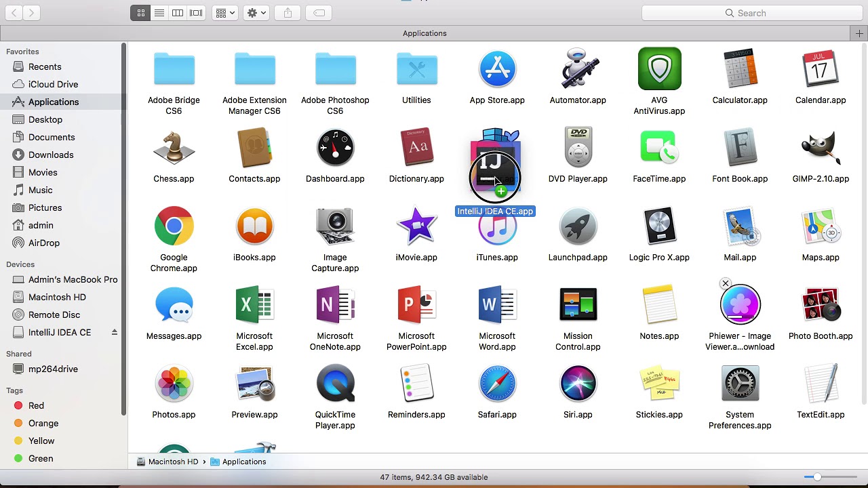Open the Adobe Bridge CS6 folder
Image resolution: width=868 pixels, height=488 pixels.
(174, 70)
